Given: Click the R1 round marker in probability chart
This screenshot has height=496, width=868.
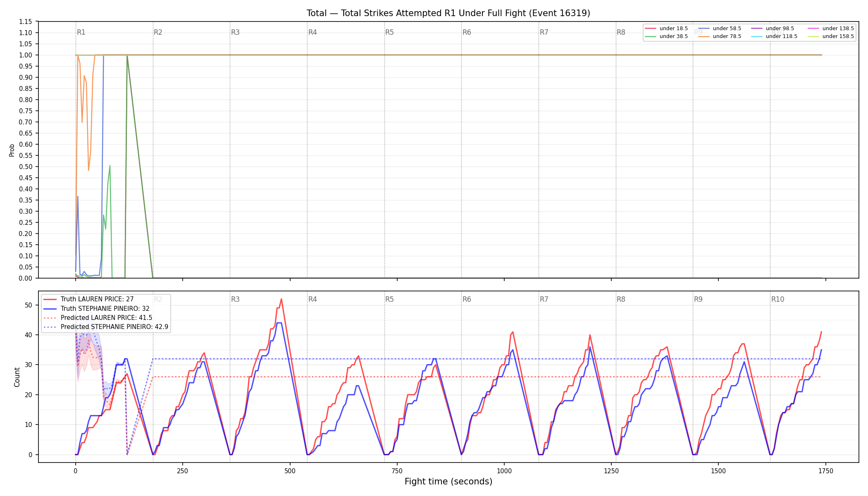Looking at the screenshot, I should [81, 32].
